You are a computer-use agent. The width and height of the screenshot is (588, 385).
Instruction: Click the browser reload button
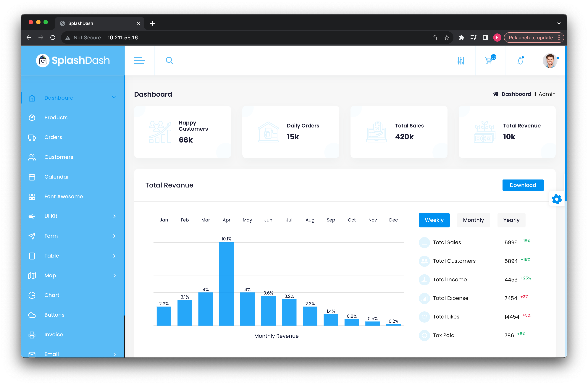(x=53, y=38)
